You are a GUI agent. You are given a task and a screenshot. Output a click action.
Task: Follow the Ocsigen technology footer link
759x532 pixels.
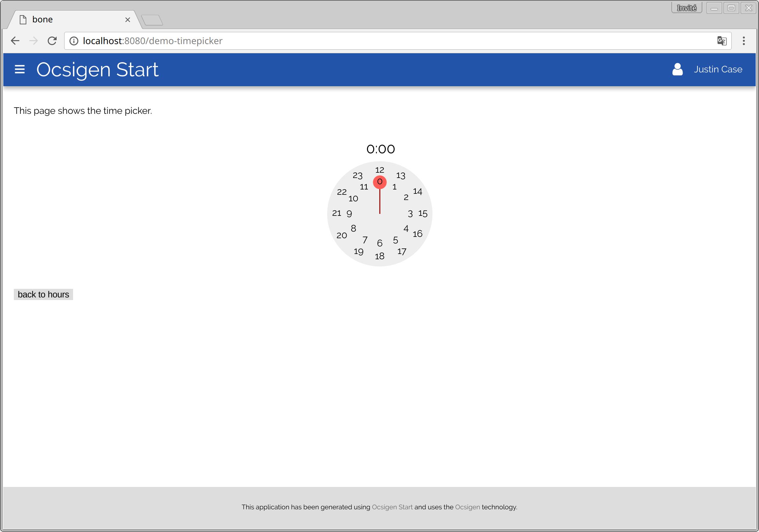(467, 507)
